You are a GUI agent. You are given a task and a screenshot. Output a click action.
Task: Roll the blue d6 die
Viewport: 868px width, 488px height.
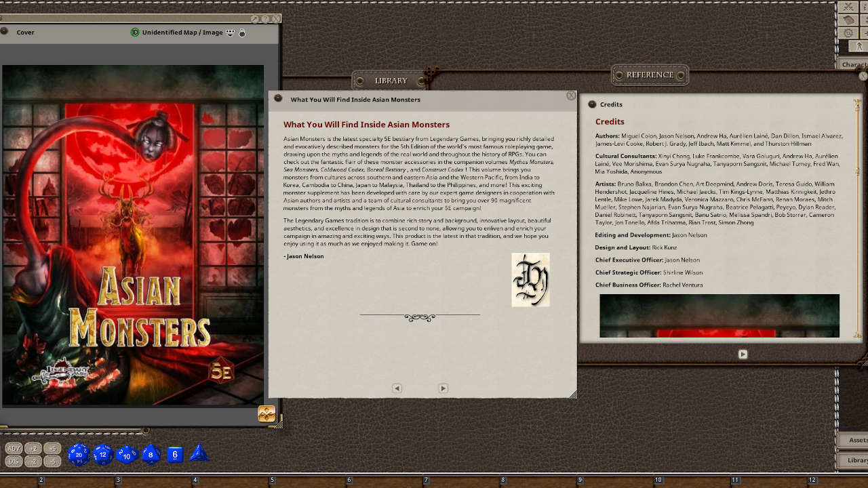point(174,455)
